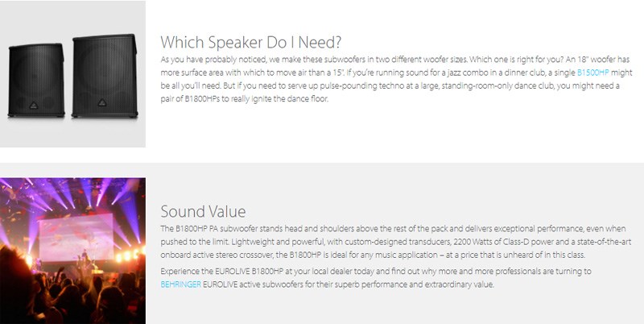
Task: Open the concert crowd photo
Action: (72, 251)
